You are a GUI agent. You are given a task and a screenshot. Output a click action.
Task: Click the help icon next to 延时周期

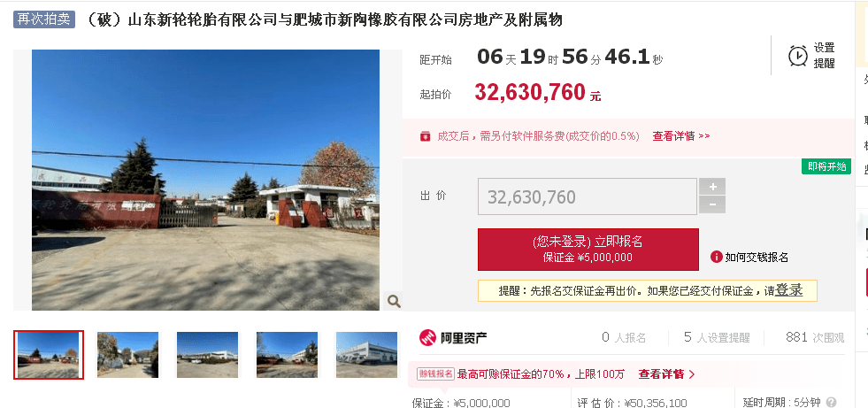[x=831, y=403]
